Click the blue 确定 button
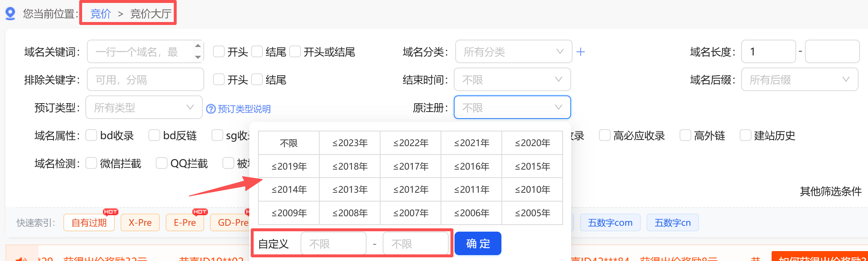The height and width of the screenshot is (261, 868). click(x=478, y=243)
